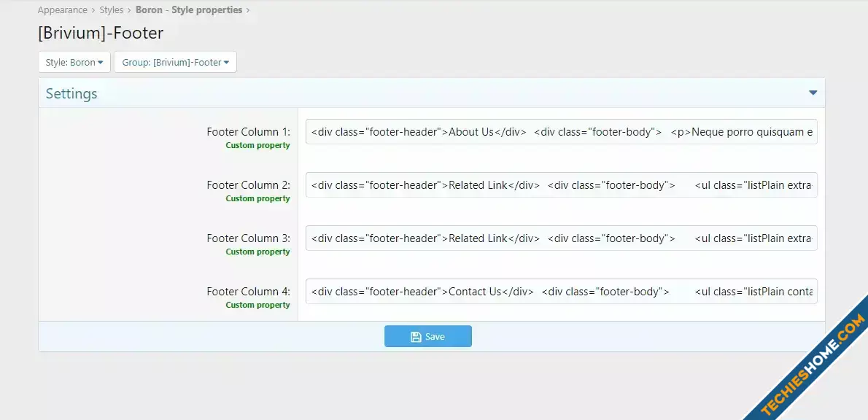
Task: Click the Settings section header text
Action: (x=71, y=93)
